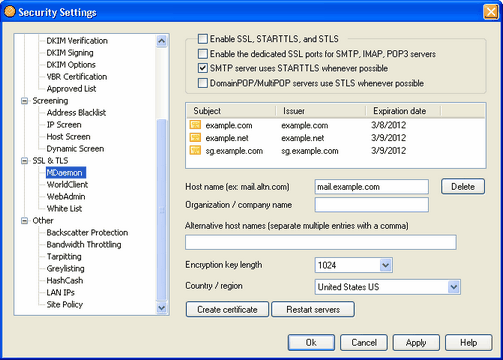Viewport: 503px width, 360px height.
Task: Open VBR Certification settings
Action: pos(77,77)
